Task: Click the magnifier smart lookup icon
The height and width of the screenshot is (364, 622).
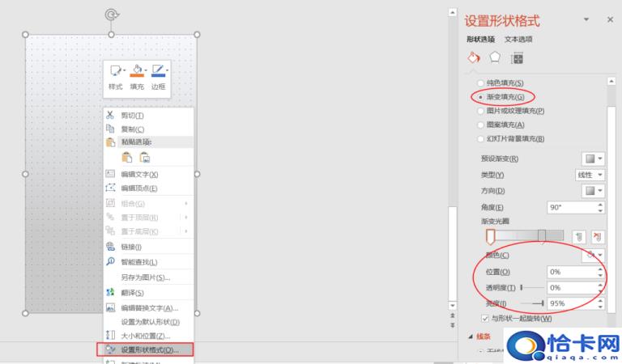Action: click(110, 261)
